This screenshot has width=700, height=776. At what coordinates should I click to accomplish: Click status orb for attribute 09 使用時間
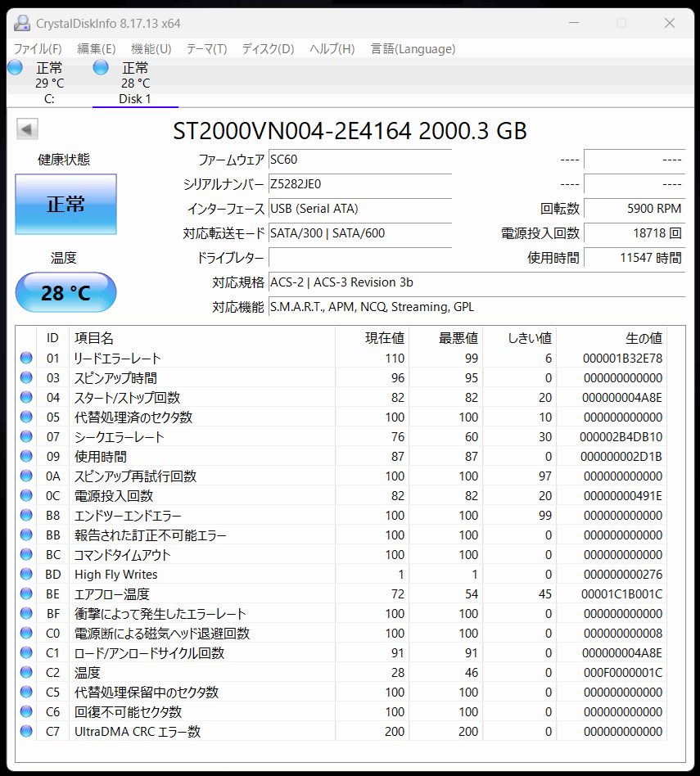[x=26, y=456]
